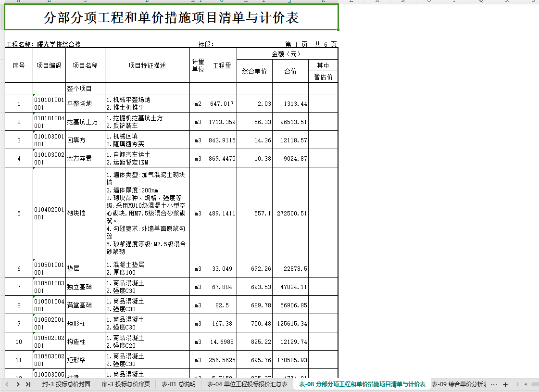The height and width of the screenshot is (392, 539).
Task: Click the 项目名称 header cell
Action: pyautogui.click(x=85, y=65)
